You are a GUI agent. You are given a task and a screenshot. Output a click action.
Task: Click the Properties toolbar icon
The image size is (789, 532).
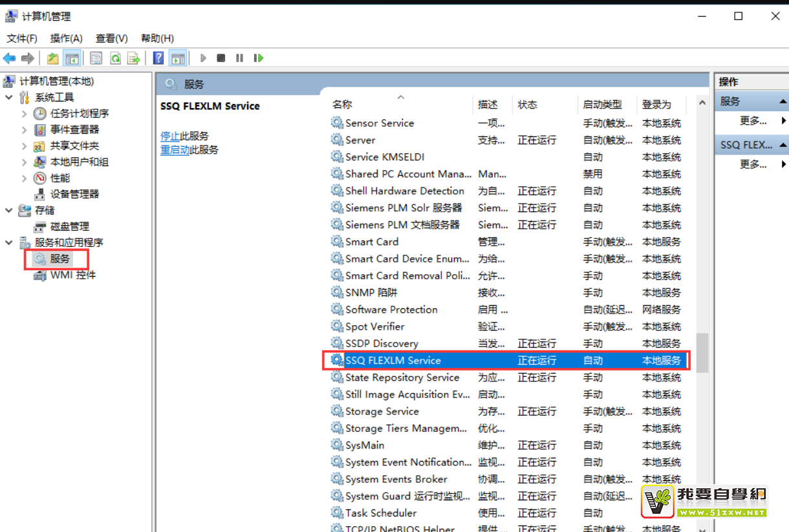(96, 58)
